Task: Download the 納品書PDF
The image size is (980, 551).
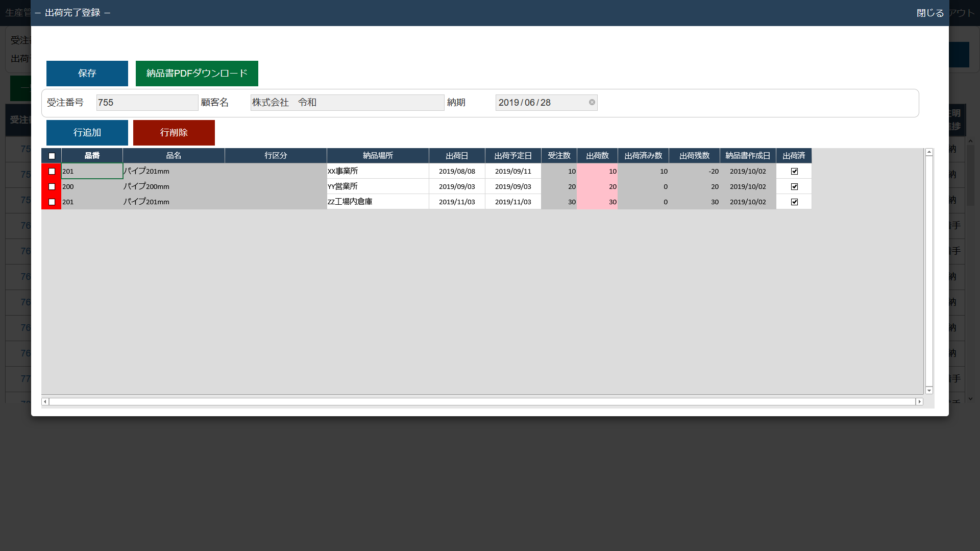Action: 197,74
